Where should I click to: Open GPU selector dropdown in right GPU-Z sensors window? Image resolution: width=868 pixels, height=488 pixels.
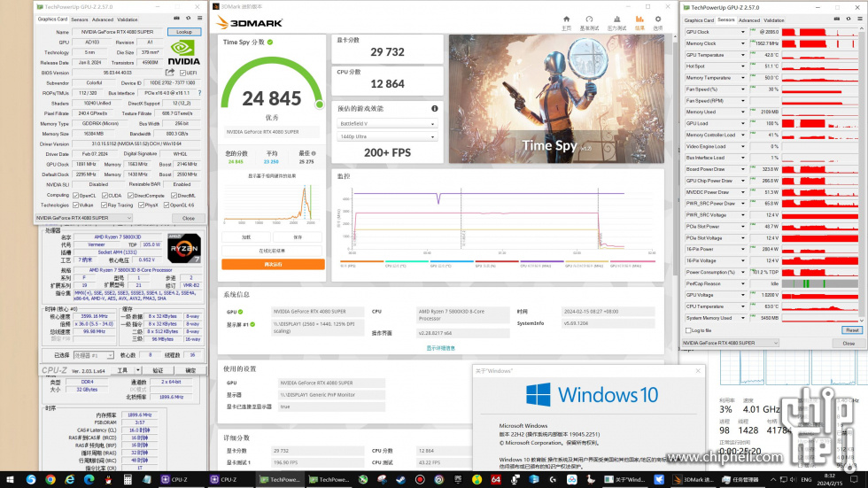coord(730,343)
